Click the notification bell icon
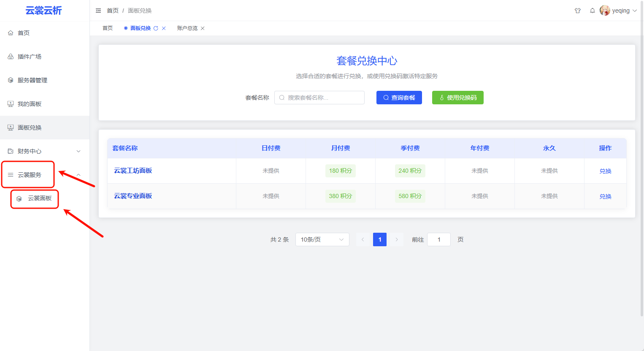 (593, 11)
